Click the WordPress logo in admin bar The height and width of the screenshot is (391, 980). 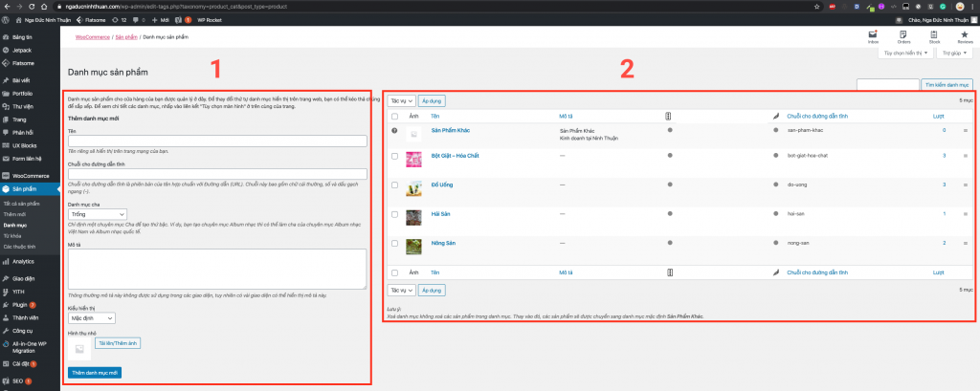tap(5, 20)
